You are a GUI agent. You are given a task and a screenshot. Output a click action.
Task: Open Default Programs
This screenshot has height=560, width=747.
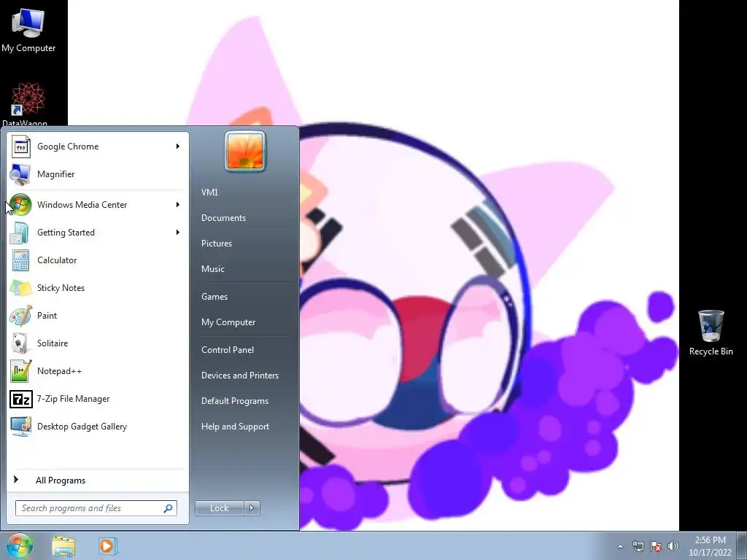pyautogui.click(x=234, y=402)
